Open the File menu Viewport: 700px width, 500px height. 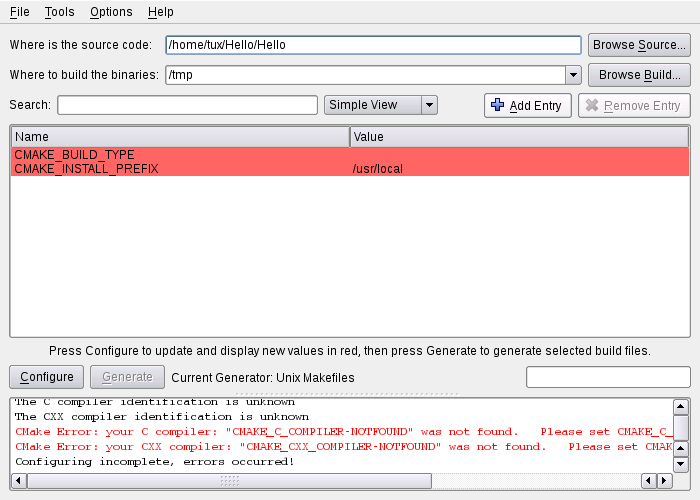[x=19, y=12]
